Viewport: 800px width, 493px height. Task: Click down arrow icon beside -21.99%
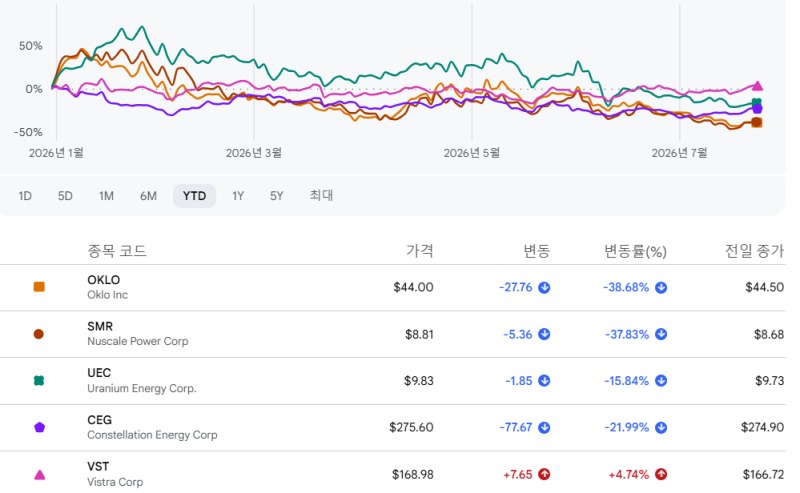[661, 427]
